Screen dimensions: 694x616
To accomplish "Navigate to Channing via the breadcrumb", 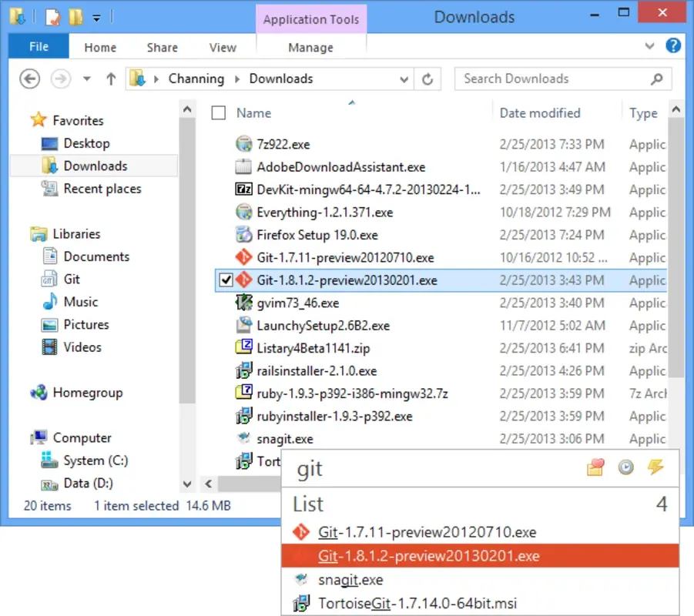I will 196,79.
